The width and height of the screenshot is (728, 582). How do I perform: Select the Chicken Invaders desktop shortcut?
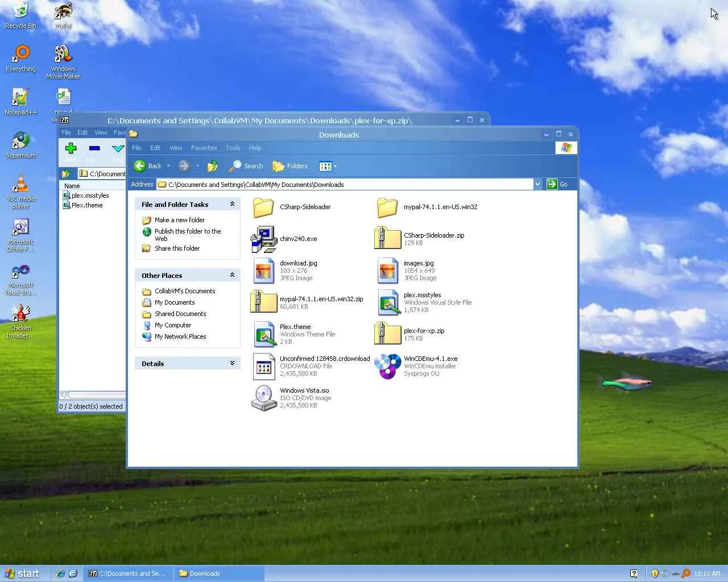point(20,321)
